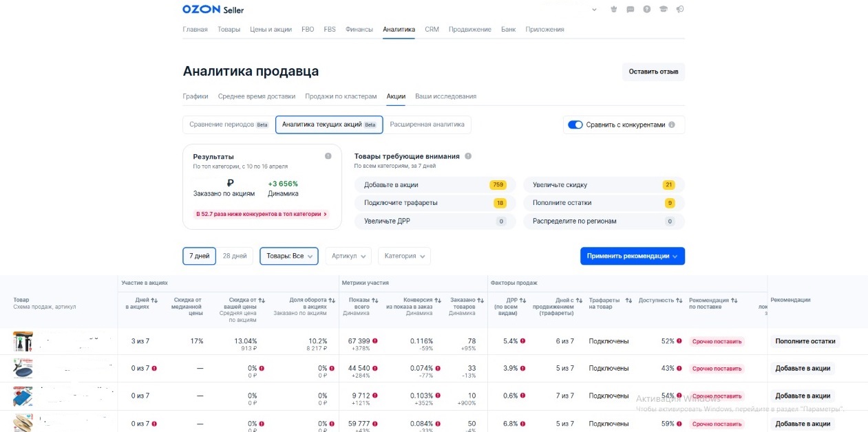Image resolution: width=868 pixels, height=432 pixels.
Task: Click Добавьте в акции in 44 540 row
Action: (803, 368)
